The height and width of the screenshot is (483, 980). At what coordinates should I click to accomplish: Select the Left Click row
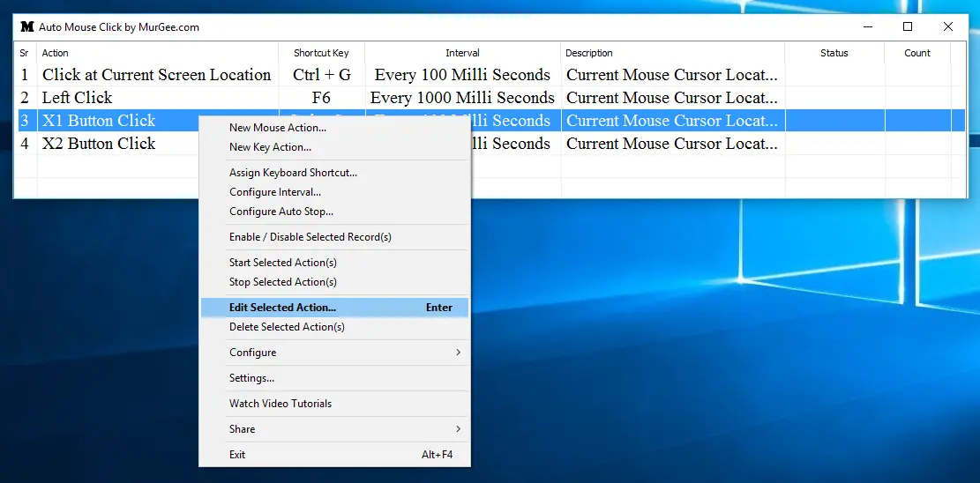[x=78, y=98]
